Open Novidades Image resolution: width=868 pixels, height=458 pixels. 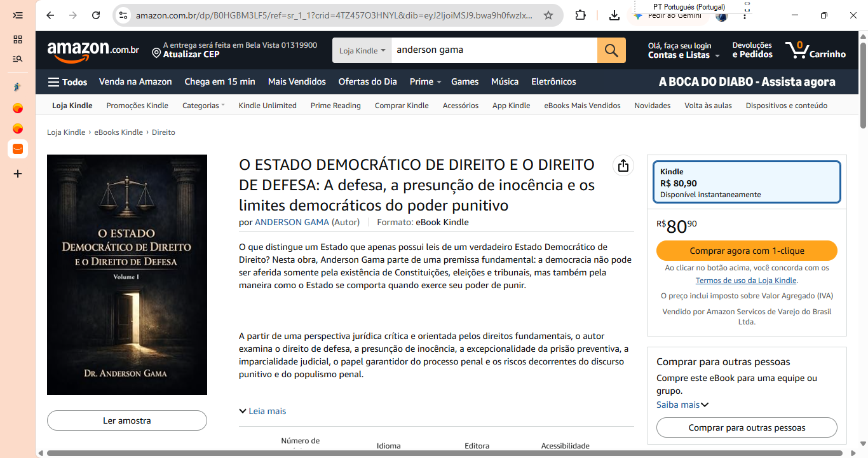653,106
